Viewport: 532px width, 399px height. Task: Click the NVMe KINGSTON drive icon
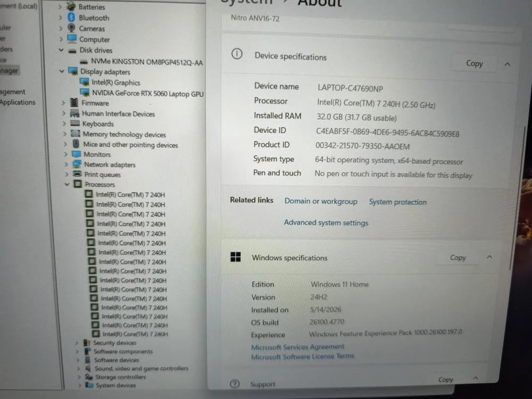click(84, 62)
